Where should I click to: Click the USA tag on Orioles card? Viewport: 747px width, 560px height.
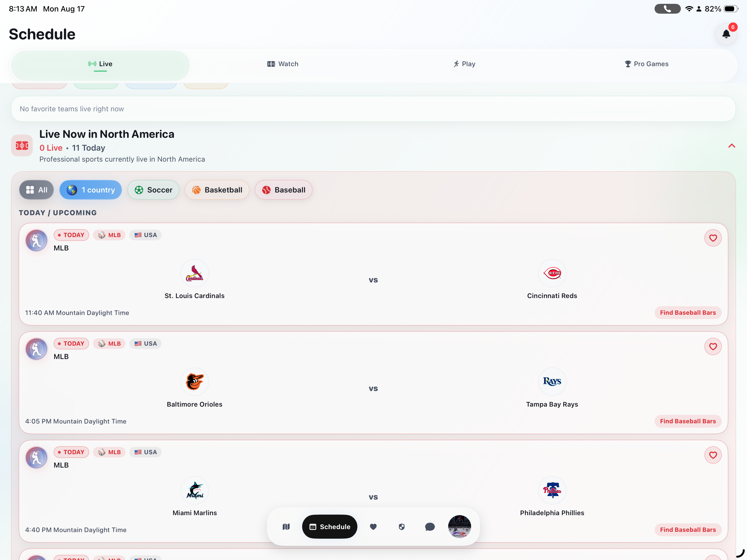(x=145, y=343)
